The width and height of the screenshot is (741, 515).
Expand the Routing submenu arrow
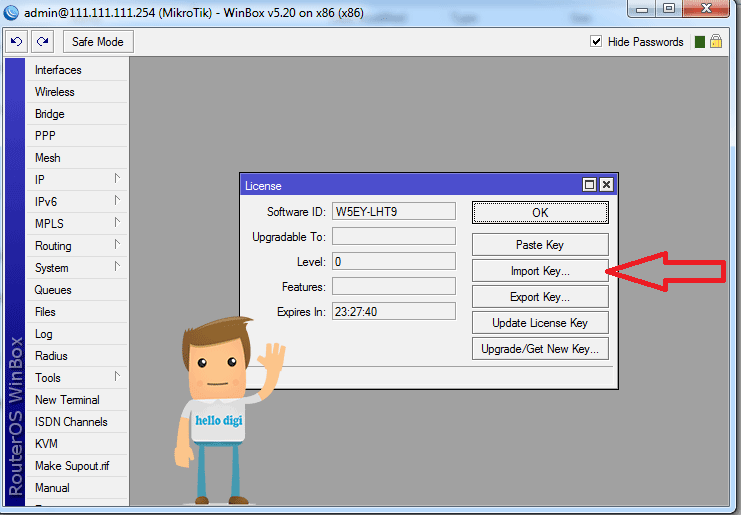pos(117,244)
